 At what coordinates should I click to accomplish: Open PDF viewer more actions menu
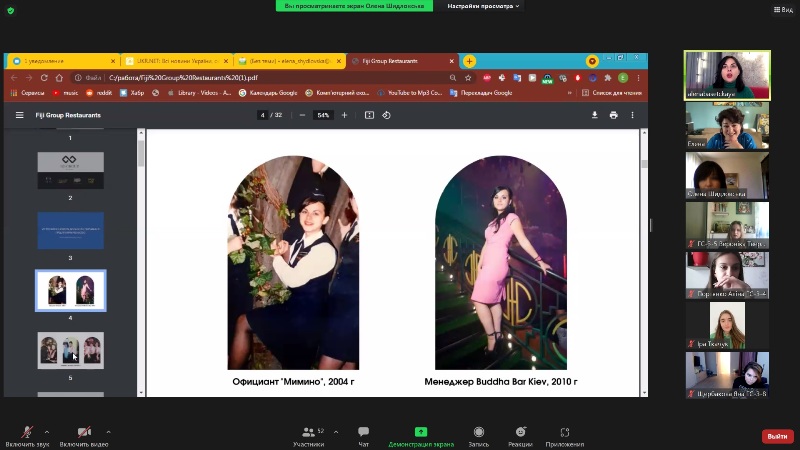pyautogui.click(x=632, y=115)
